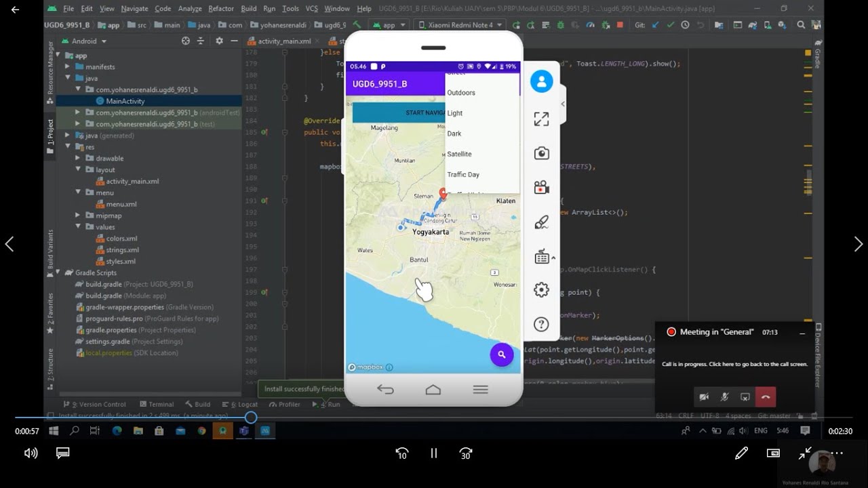
Task: Expand the drawable folder
Action: click(78, 159)
